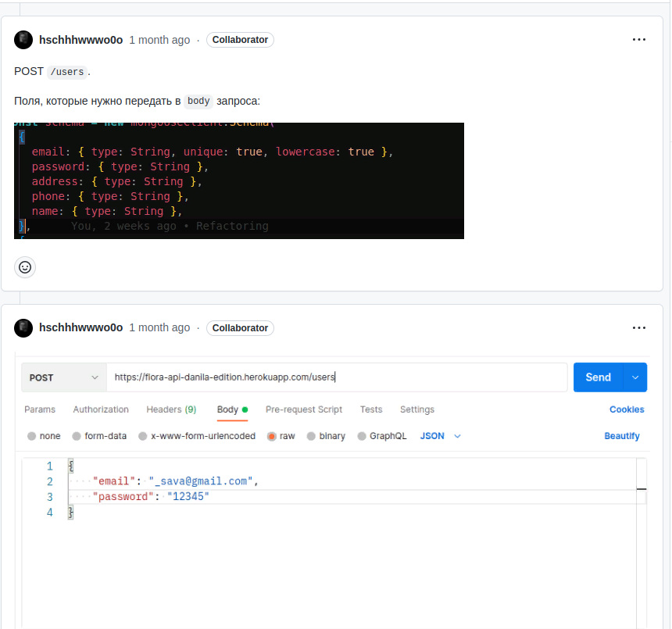Open the second comment's kebab options menu
This screenshot has height=629, width=672.
[639, 327]
